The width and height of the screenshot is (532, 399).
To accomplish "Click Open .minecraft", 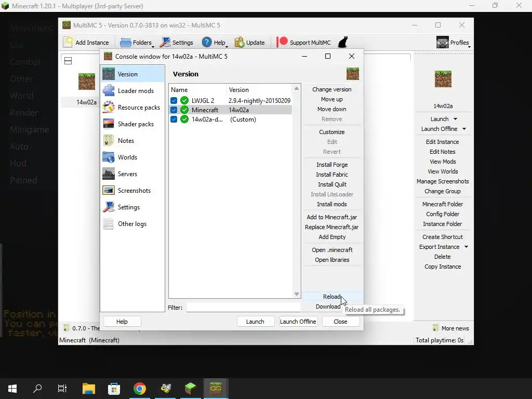I will tap(332, 250).
